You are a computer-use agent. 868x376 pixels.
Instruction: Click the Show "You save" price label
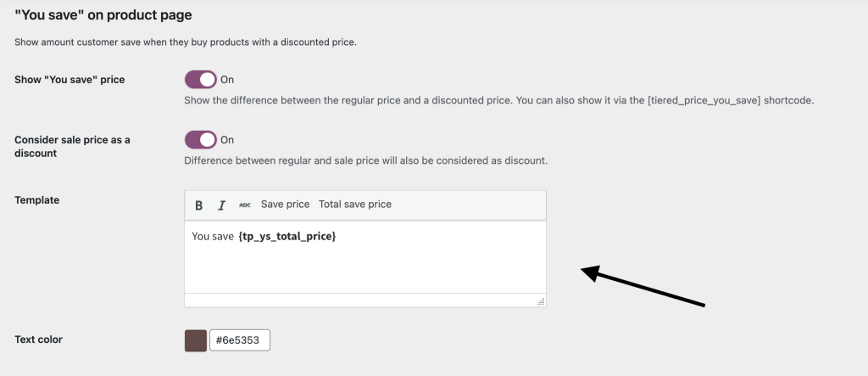click(70, 80)
